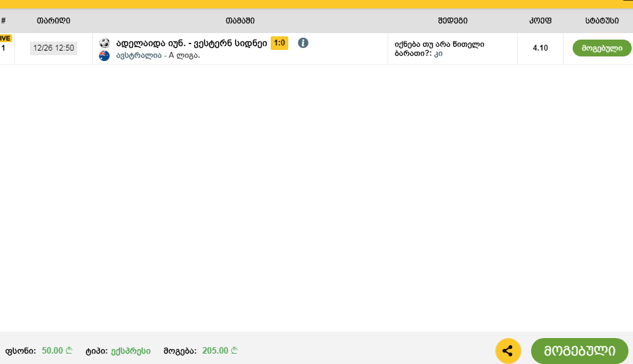Click the bet type ექსპრესი
The image size is (633, 364).
[x=130, y=351]
